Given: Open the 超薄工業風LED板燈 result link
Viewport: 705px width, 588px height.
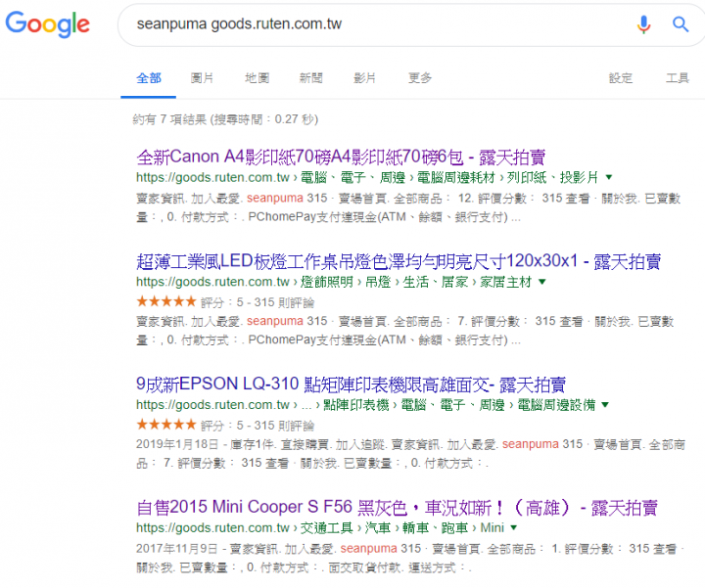Looking at the screenshot, I should (399, 261).
